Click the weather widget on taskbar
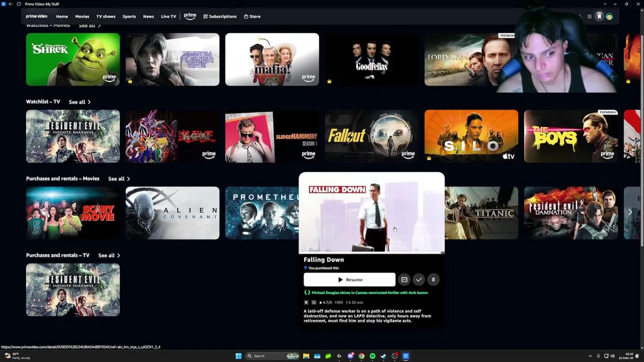This screenshot has width=644, height=362. 17,356
